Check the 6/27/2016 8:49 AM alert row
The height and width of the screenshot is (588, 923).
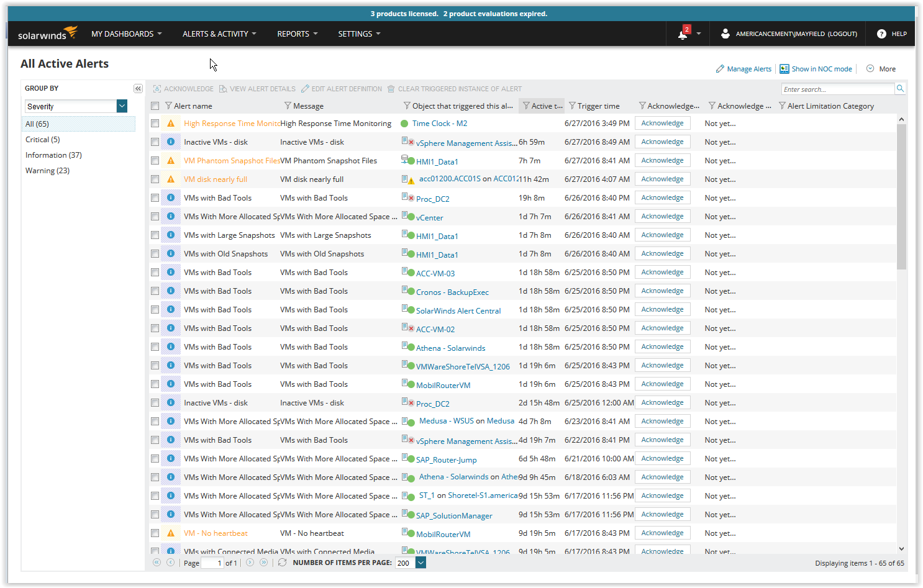coord(155,142)
